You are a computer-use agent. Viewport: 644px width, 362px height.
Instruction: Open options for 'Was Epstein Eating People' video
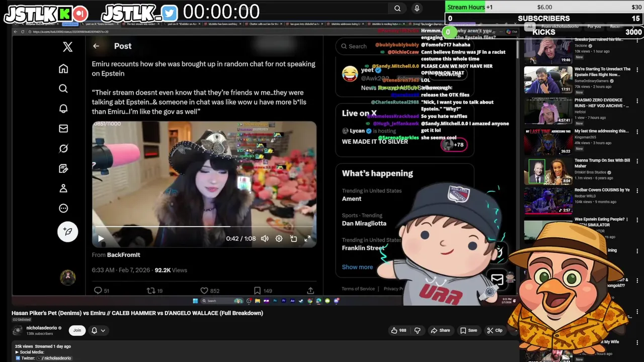pos(637,220)
